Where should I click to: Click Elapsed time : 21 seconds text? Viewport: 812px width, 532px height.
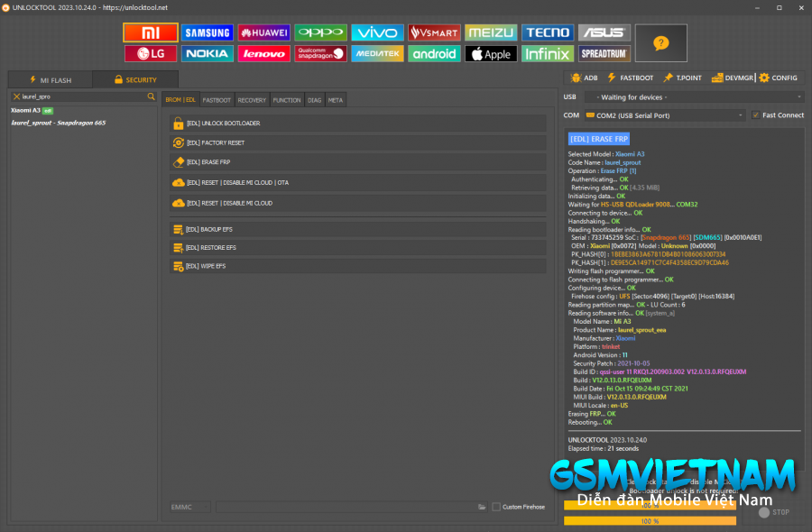603,448
